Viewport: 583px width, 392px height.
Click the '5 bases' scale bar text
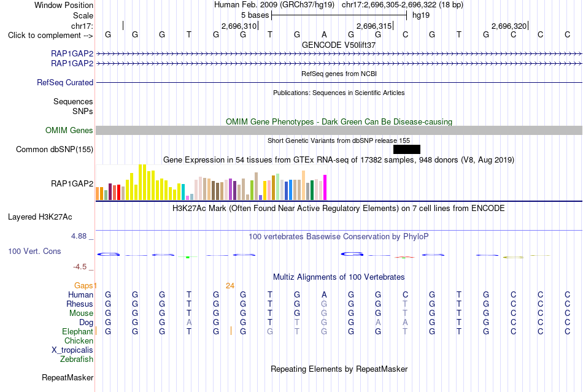pos(255,15)
